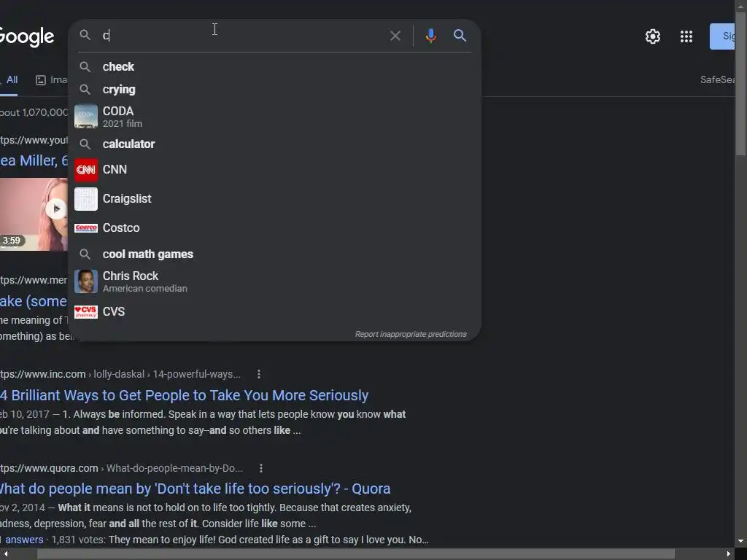Viewport: 747px width, 560px height.
Task: Click the Costco logo thumbnail
Action: [x=86, y=228]
